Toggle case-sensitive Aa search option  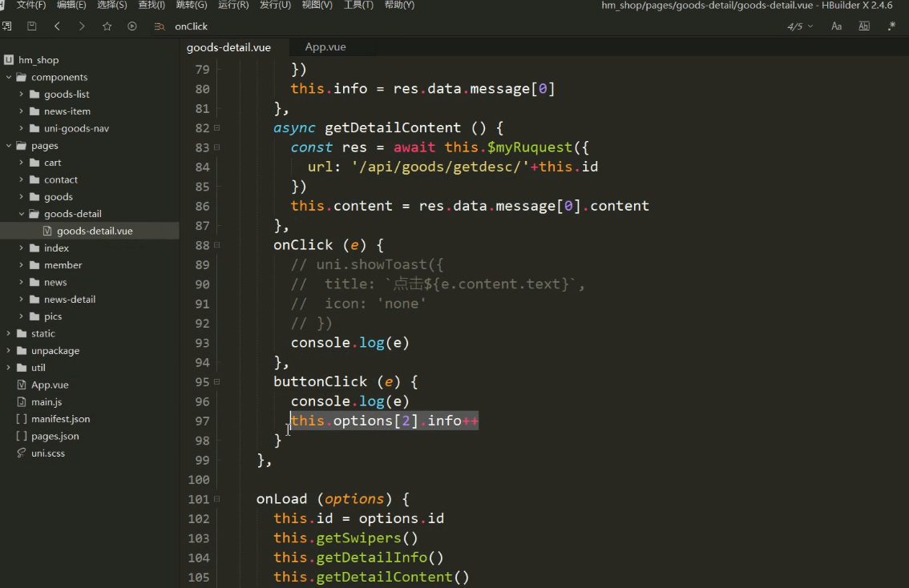pos(837,26)
